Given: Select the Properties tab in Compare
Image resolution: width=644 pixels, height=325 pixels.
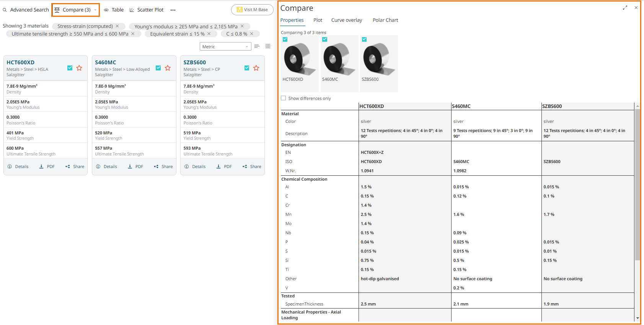Looking at the screenshot, I should click(292, 20).
